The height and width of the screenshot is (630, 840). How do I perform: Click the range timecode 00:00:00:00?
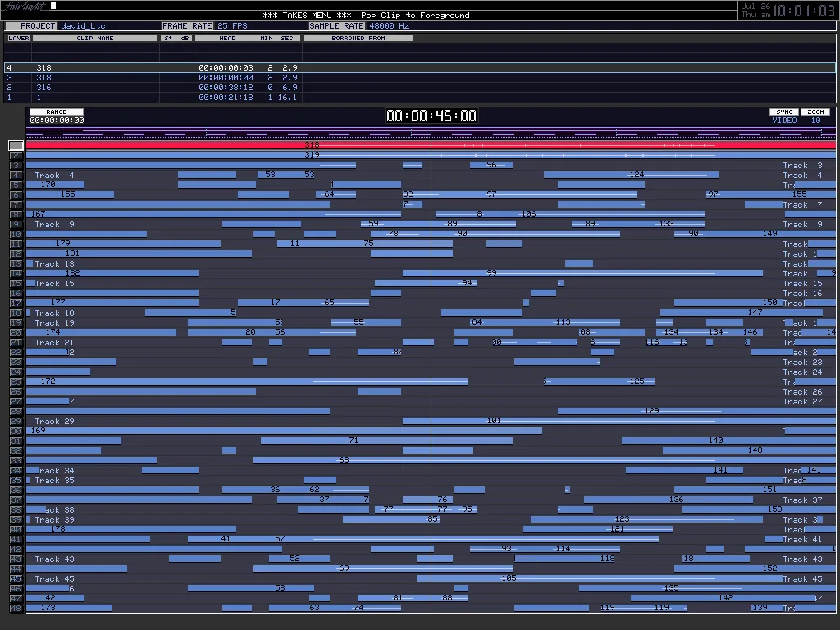pyautogui.click(x=57, y=121)
